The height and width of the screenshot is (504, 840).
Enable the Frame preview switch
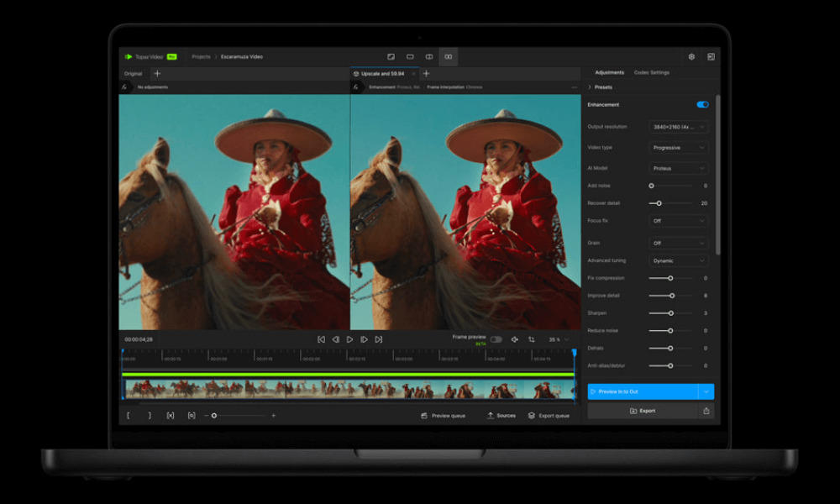(496, 339)
